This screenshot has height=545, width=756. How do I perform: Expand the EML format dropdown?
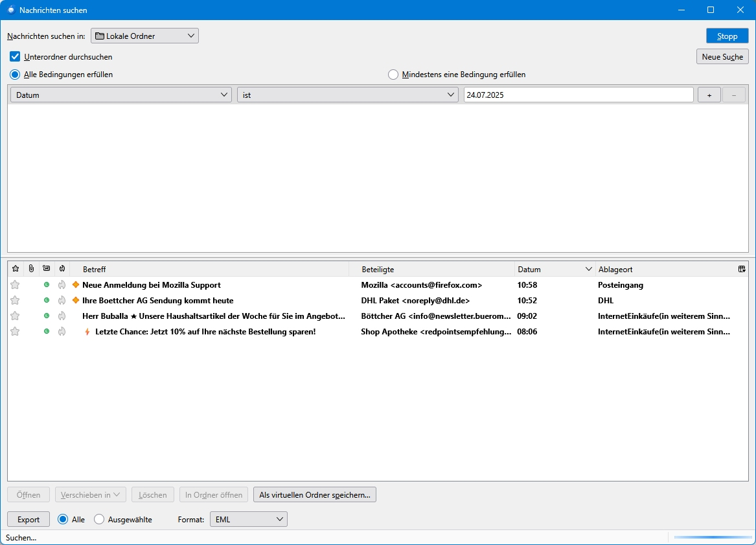coord(249,519)
